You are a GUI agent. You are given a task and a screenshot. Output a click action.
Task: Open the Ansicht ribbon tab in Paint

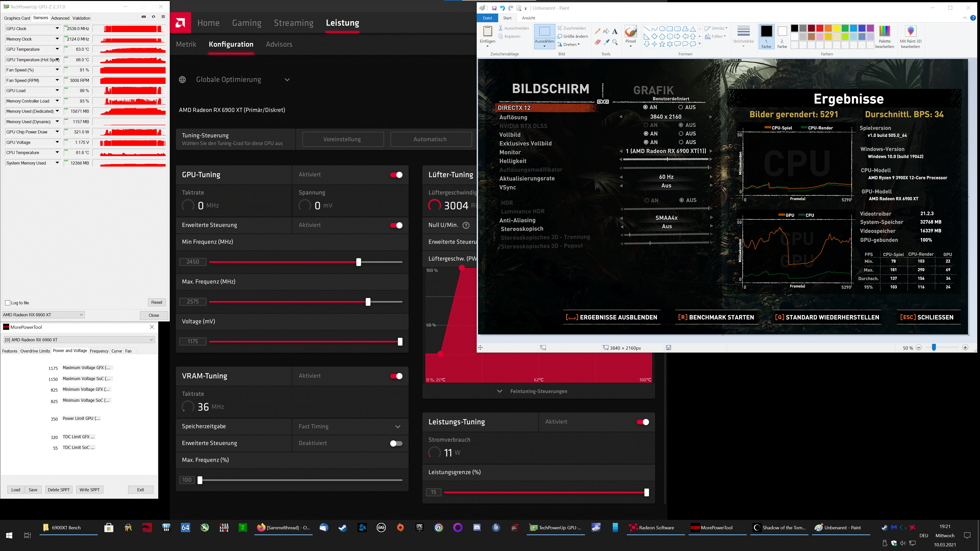(x=529, y=18)
